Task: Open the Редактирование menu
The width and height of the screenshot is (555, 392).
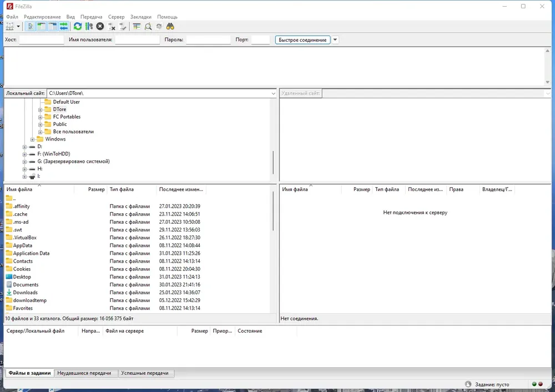Action: [x=42, y=17]
